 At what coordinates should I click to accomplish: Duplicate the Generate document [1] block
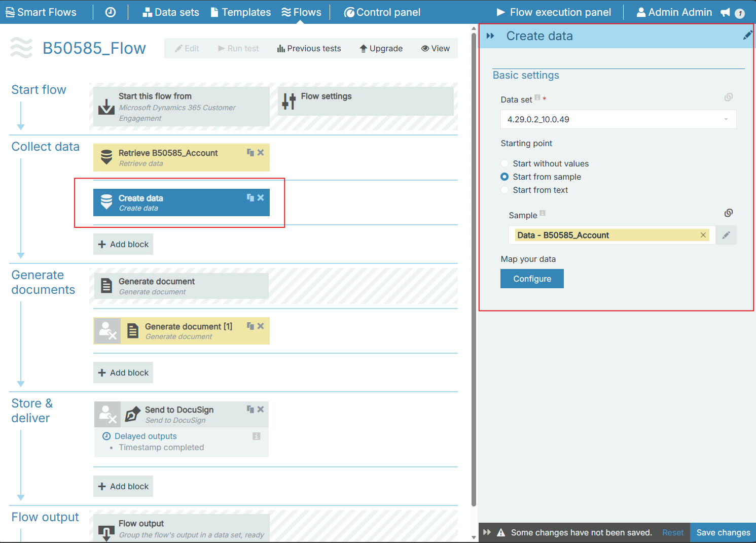point(250,326)
